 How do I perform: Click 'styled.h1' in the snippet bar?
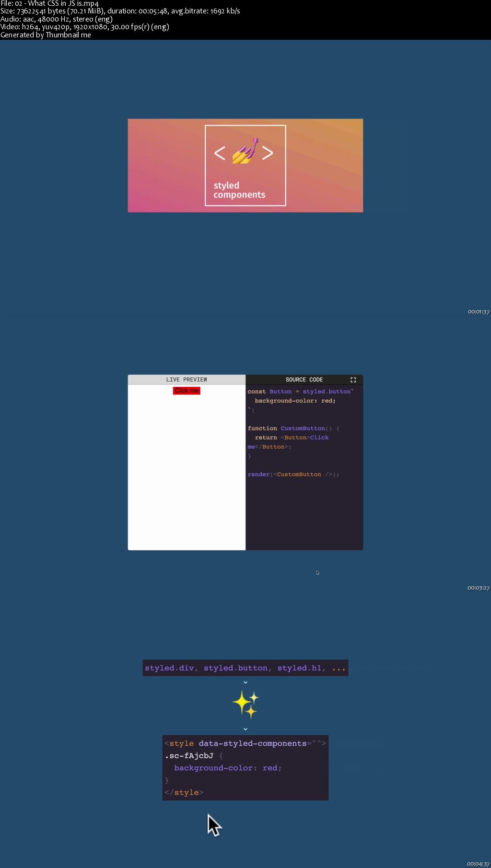[299, 668]
